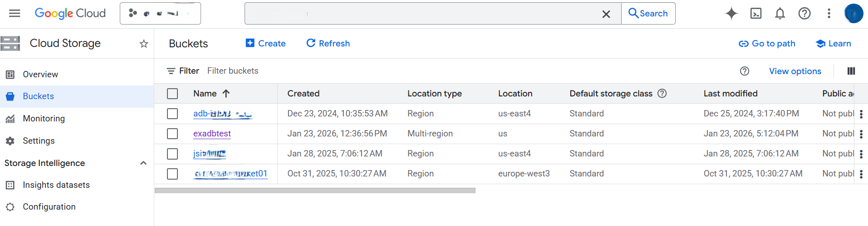This screenshot has width=868, height=226.
Task: Pin Cloud Storage with the star icon
Action: [144, 44]
